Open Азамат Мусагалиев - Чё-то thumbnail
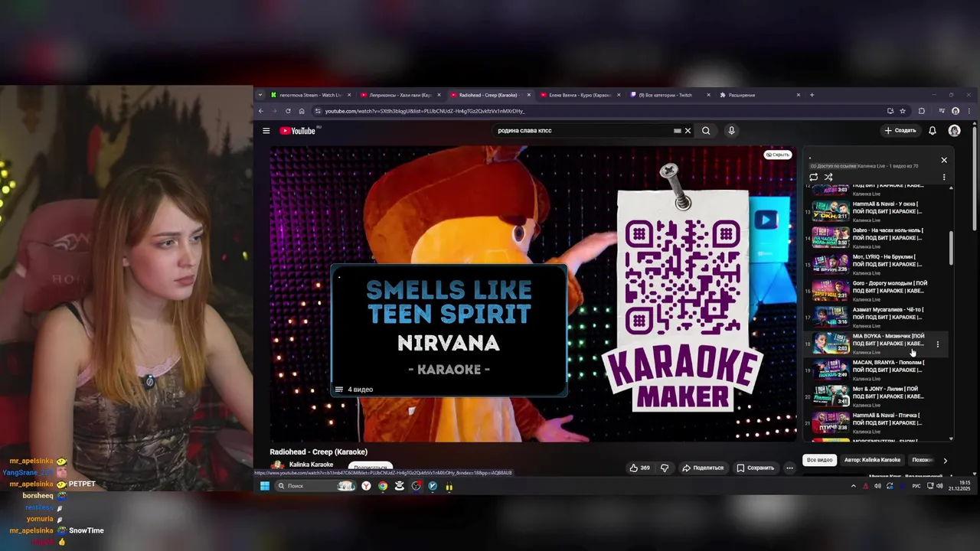This screenshot has width=980, height=551. pos(831,317)
